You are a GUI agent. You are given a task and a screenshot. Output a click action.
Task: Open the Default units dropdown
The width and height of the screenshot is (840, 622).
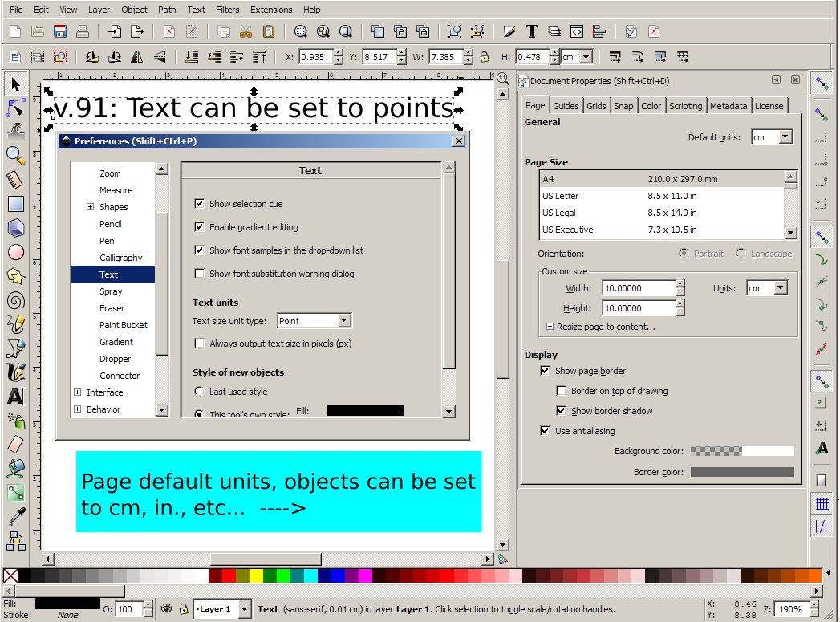pyautogui.click(x=771, y=137)
